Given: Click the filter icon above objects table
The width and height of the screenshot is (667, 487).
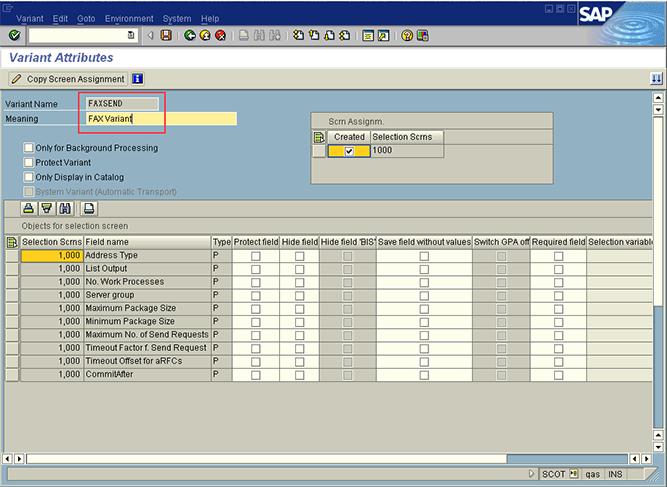Looking at the screenshot, I should coord(47,208).
